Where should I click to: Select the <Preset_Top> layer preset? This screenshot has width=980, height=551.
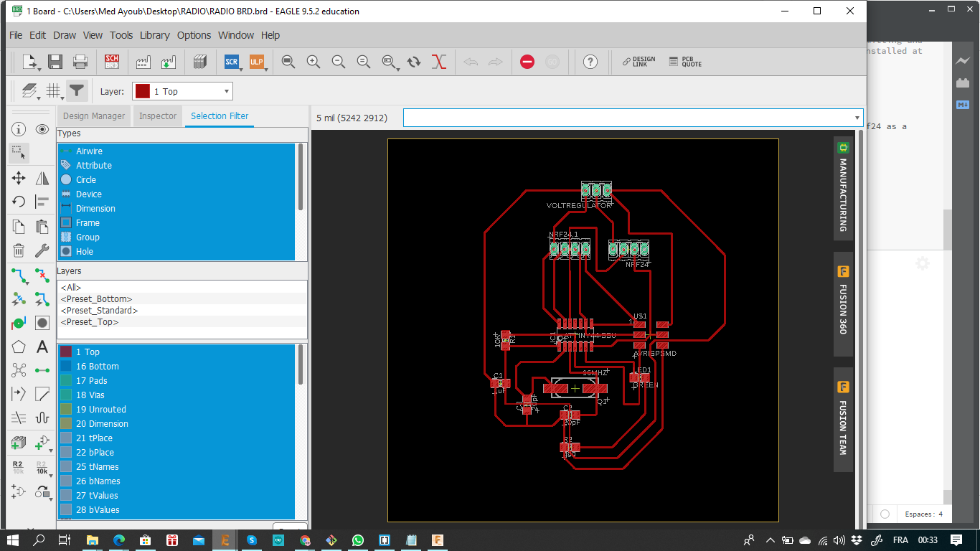coord(90,322)
